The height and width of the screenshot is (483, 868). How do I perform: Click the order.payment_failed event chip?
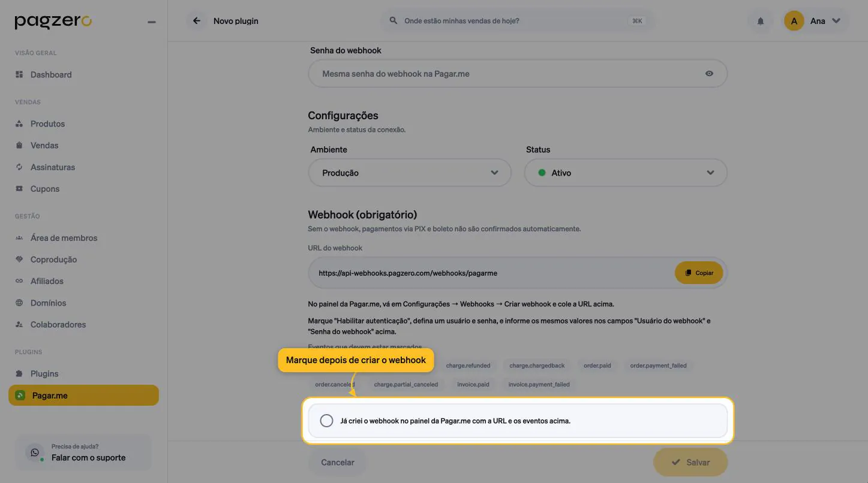click(658, 366)
